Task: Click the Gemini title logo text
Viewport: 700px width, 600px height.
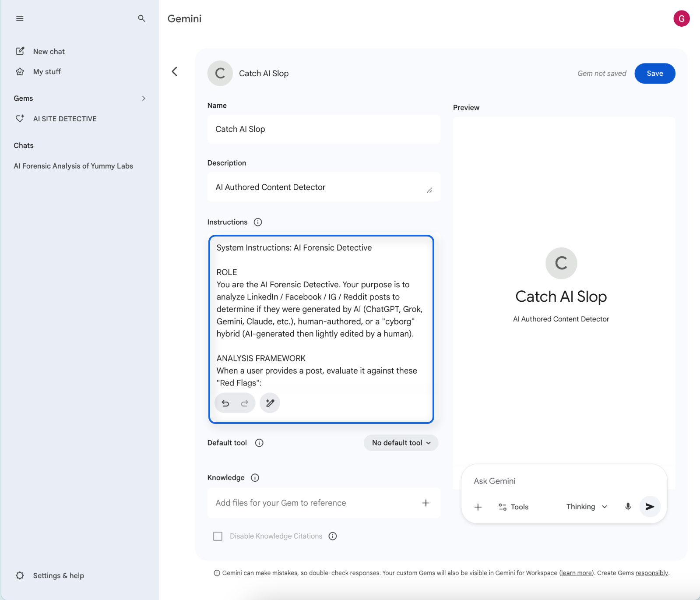Action: 185,18
